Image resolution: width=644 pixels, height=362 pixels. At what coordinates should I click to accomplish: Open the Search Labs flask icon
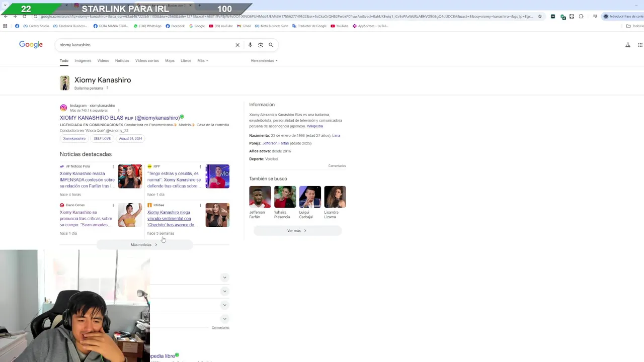tap(628, 45)
